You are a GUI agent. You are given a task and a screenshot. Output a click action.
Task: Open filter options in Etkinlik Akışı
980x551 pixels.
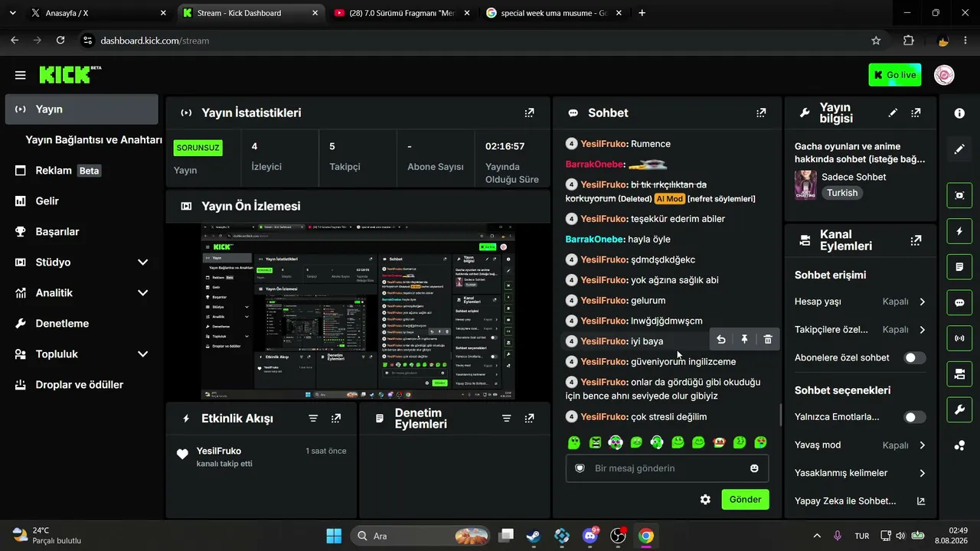tap(313, 419)
